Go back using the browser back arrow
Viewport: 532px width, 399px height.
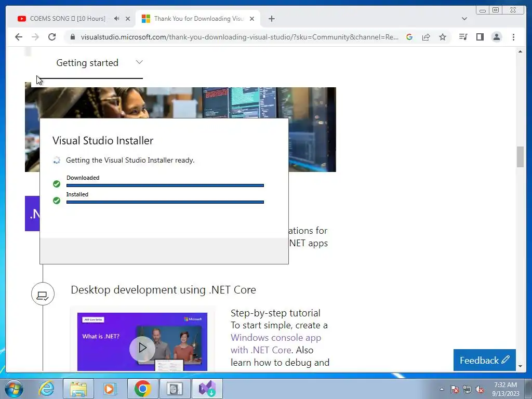[19, 37]
